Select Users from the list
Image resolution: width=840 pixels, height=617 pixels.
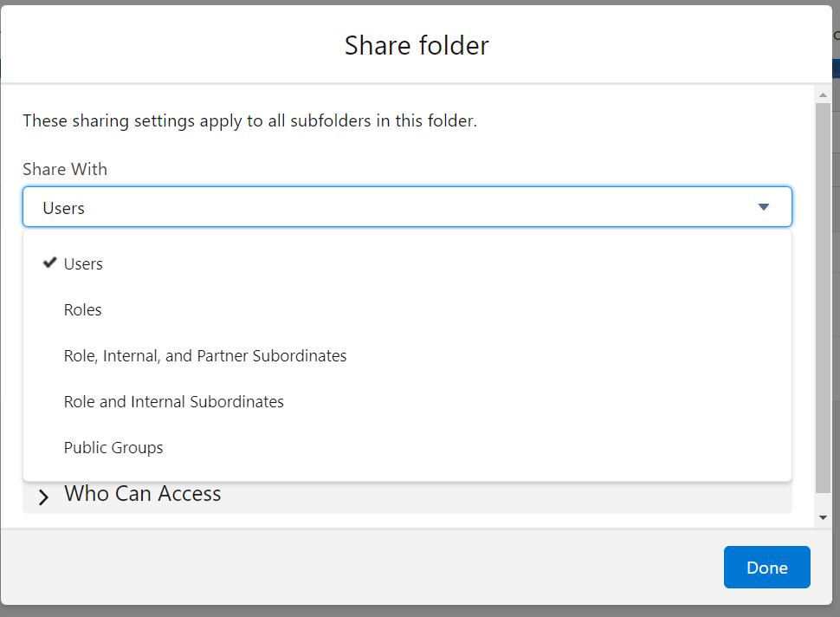pyautogui.click(x=84, y=264)
